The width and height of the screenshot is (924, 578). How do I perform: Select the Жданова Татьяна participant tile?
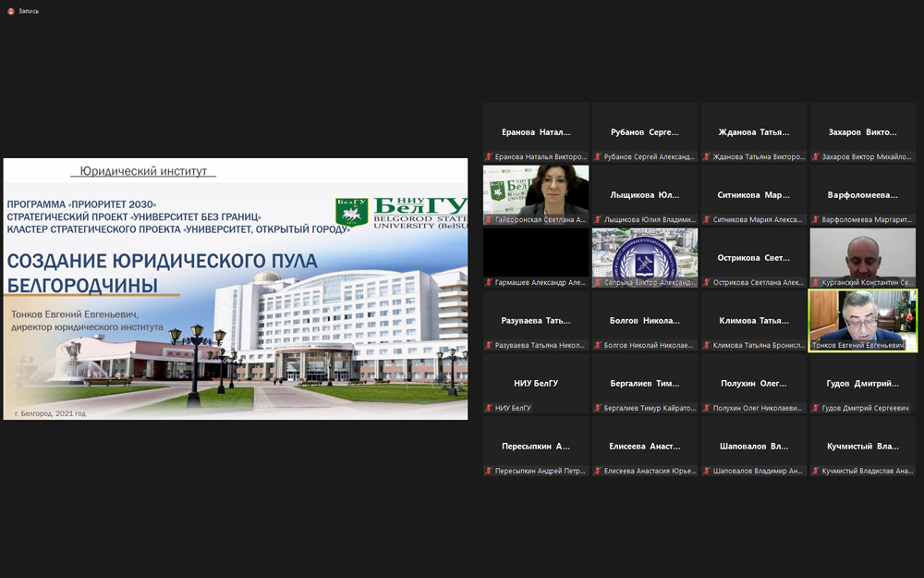tap(754, 132)
